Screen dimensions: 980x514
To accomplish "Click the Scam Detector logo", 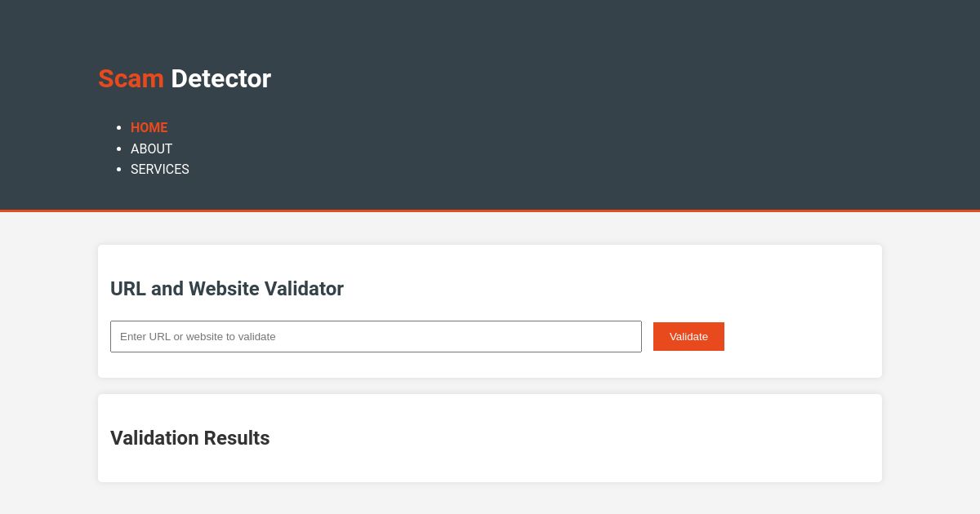I will coord(185,78).
